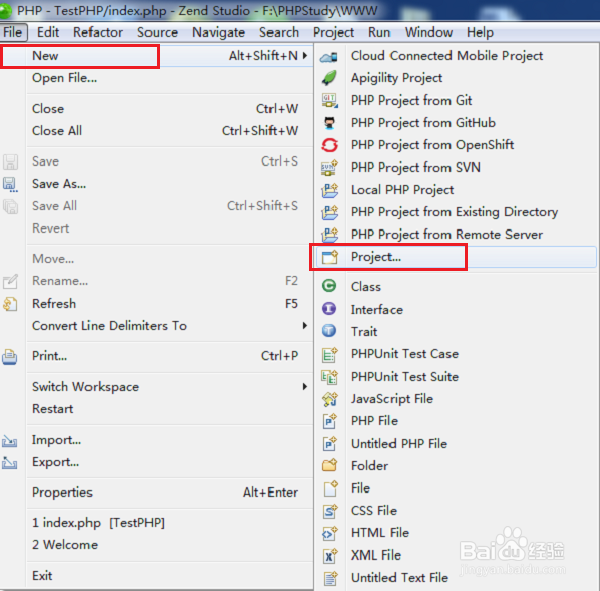Click the Untitled PHP File icon

tap(329, 444)
